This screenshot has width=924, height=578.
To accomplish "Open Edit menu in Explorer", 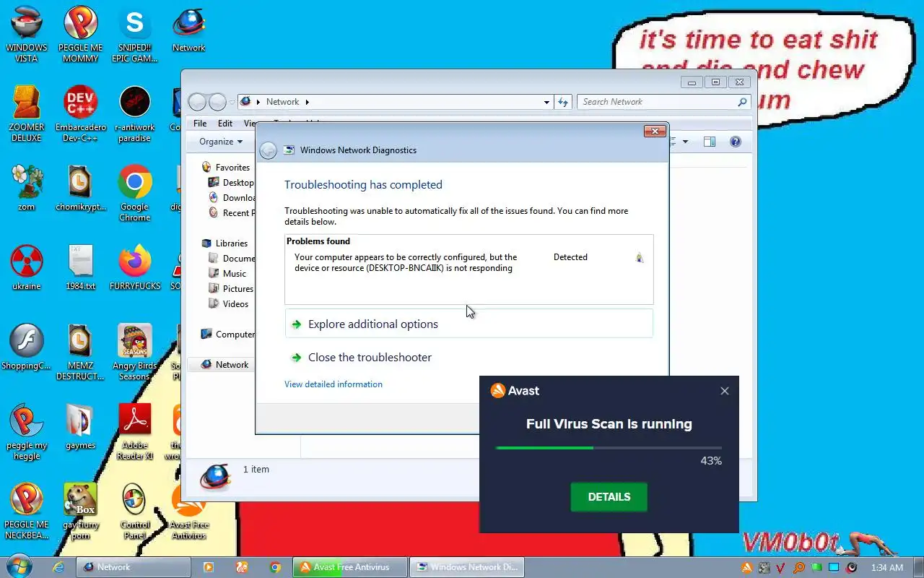I will click(x=225, y=124).
